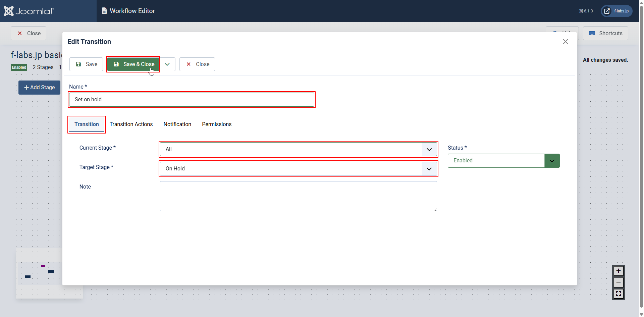Open the f-labs.jp site preview link
Viewport: 644px width, 317px height.
click(x=616, y=11)
